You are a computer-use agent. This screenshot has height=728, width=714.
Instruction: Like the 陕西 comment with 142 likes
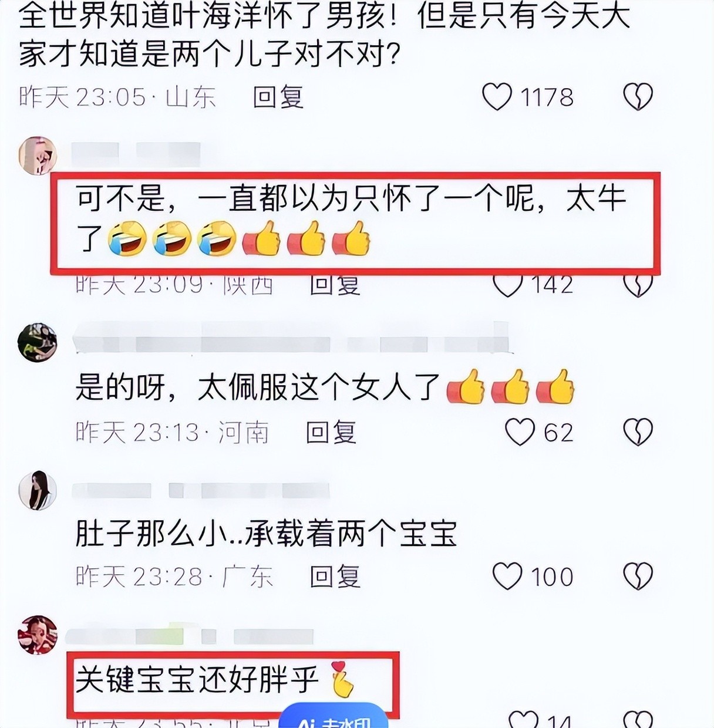click(507, 286)
